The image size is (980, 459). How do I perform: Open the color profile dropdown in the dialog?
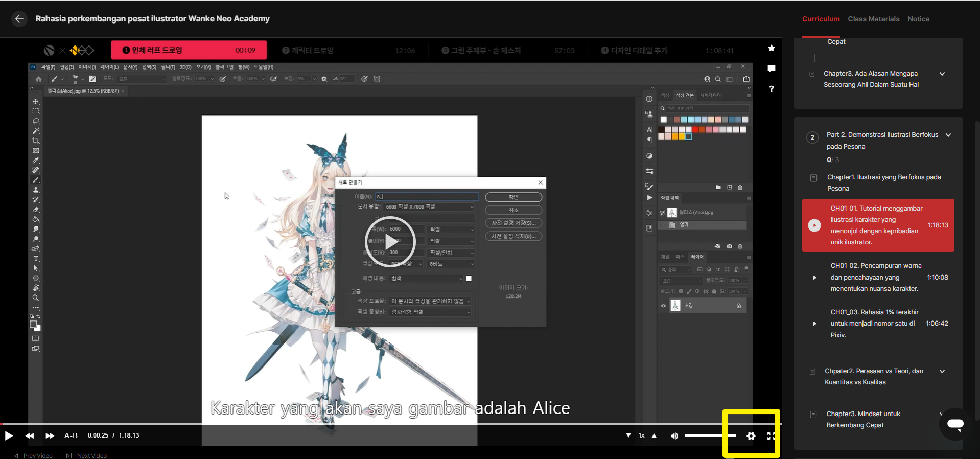click(x=430, y=301)
